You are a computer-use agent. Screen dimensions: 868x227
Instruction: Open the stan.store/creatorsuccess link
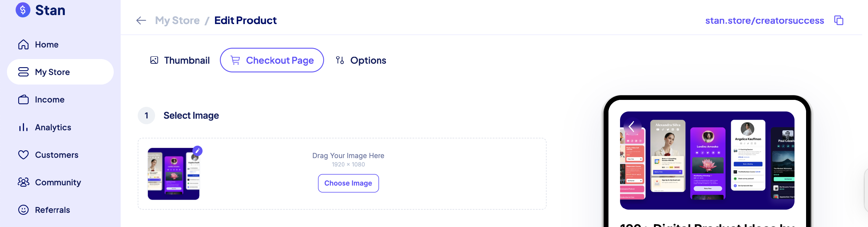pyautogui.click(x=764, y=21)
